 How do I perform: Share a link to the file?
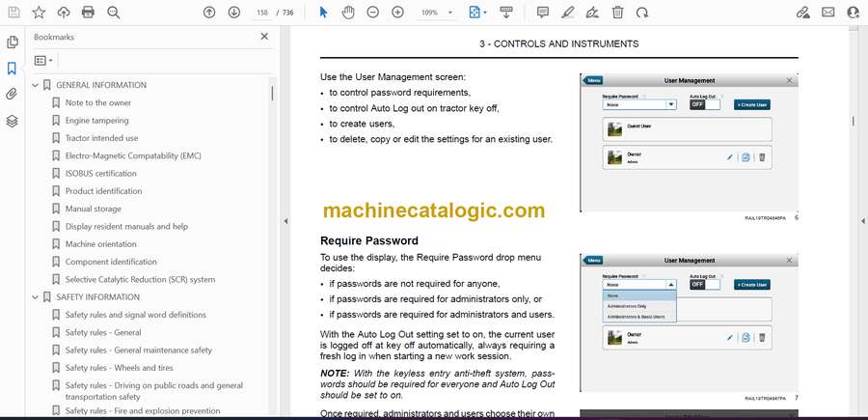pos(802,13)
